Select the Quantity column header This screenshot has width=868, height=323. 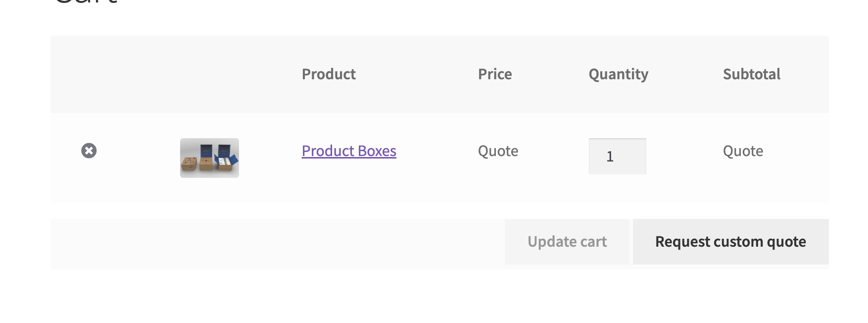point(618,74)
